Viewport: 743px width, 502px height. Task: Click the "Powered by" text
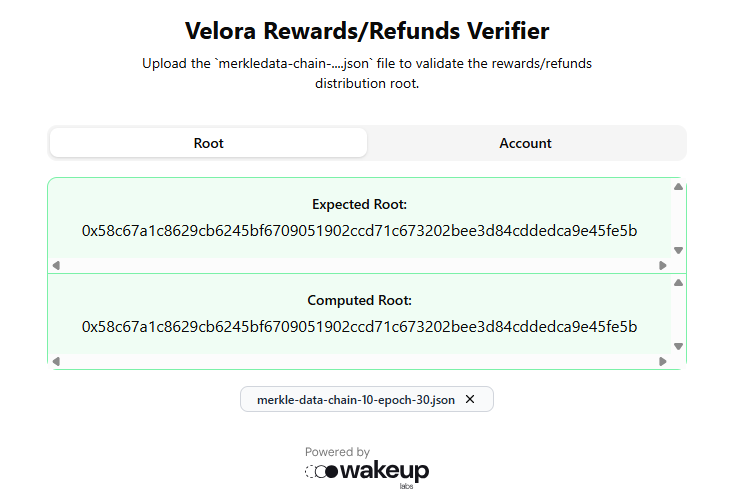(x=337, y=452)
